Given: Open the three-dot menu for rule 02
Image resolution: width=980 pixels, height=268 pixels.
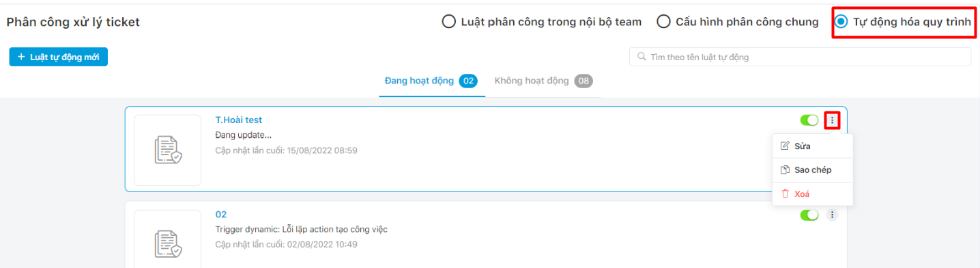Looking at the screenshot, I should [832, 215].
